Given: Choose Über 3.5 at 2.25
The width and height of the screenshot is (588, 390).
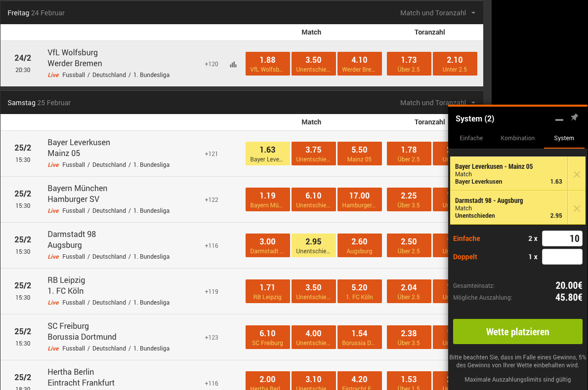Looking at the screenshot, I should 409,199.
